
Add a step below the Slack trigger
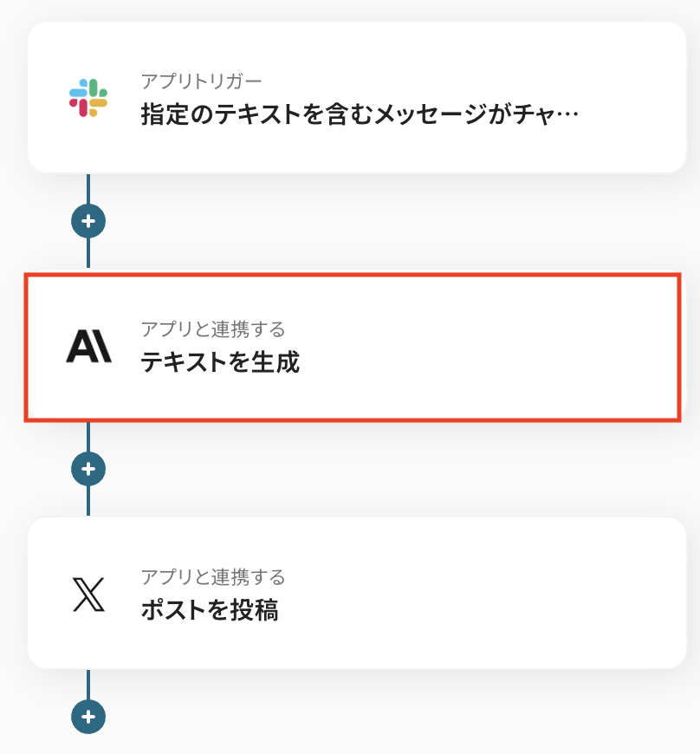[x=88, y=221]
